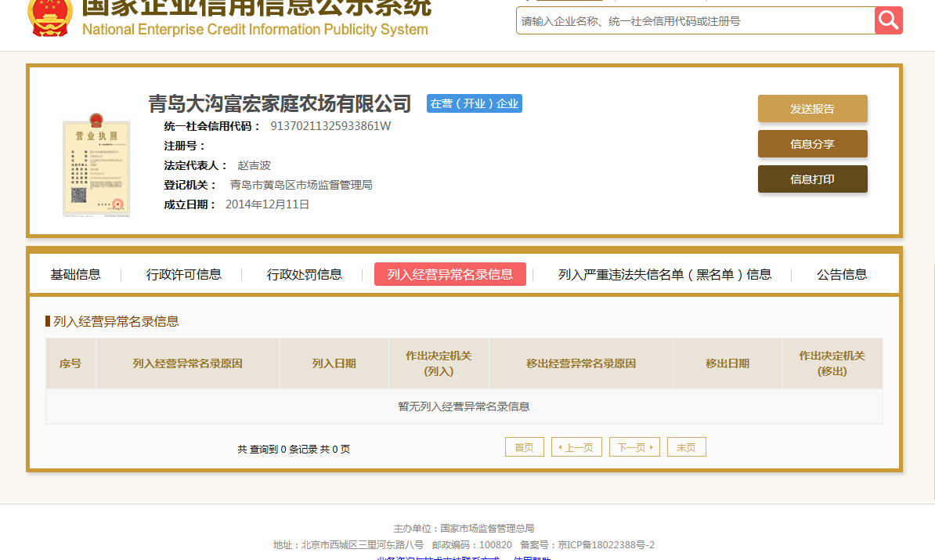Click the 下一页 pagination button
935x560 pixels.
634,447
